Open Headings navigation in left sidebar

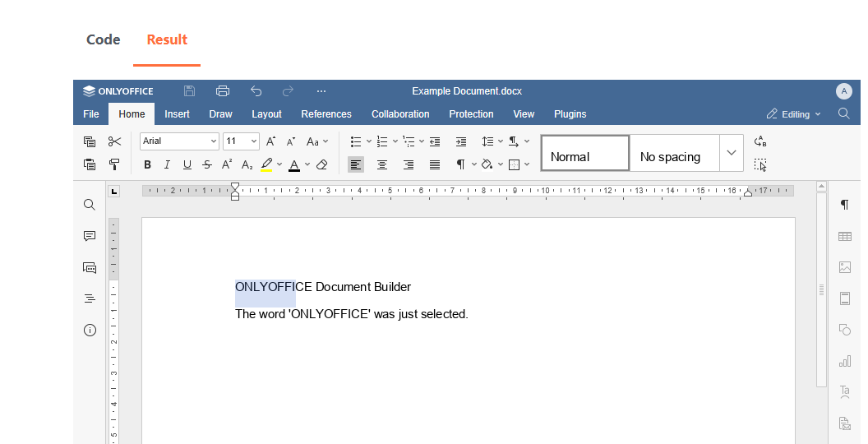click(x=89, y=299)
